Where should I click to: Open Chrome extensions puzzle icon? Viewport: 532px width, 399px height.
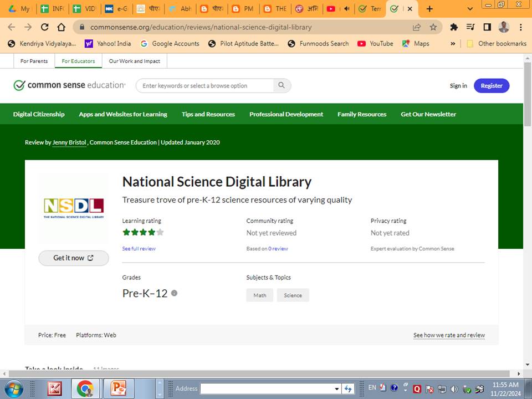454,27
